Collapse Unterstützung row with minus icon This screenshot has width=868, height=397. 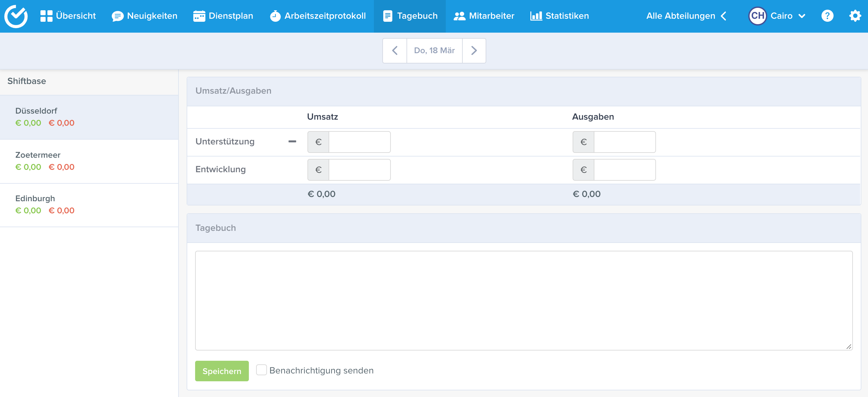(292, 141)
